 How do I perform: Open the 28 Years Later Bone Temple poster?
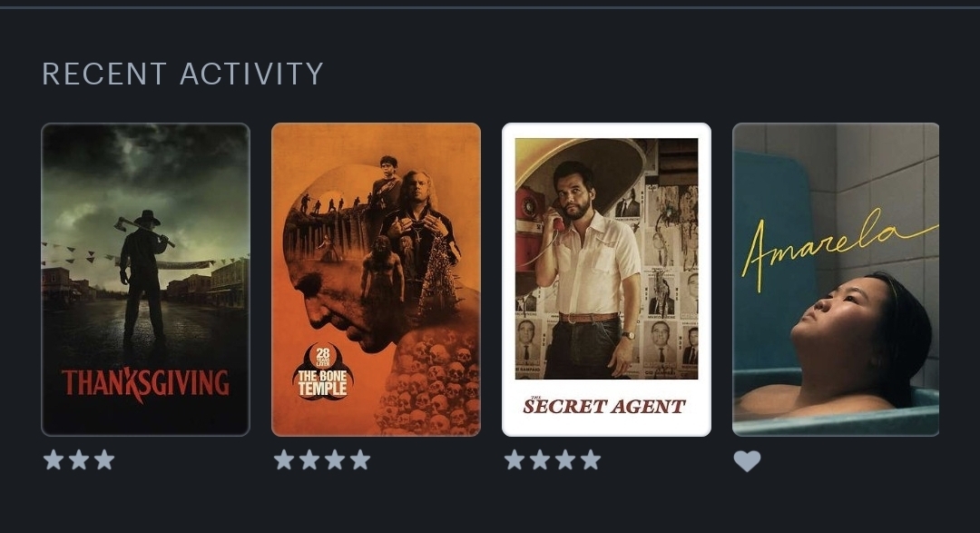click(377, 280)
